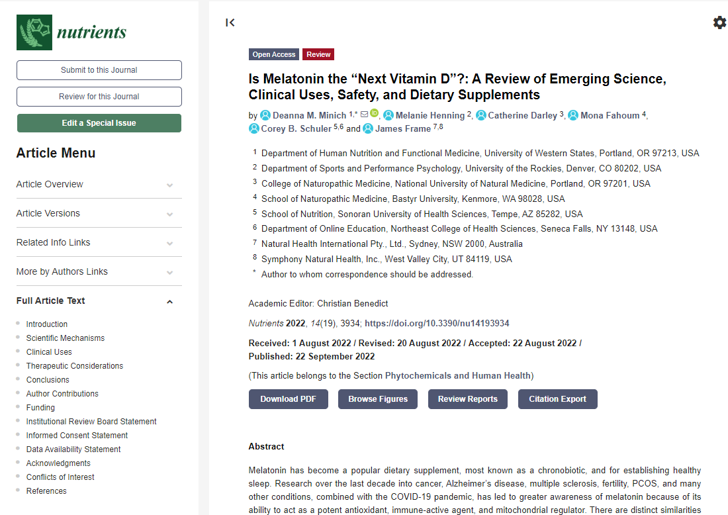Image resolution: width=728 pixels, height=515 pixels.
Task: Click the Download PDF button
Action: coord(288,399)
